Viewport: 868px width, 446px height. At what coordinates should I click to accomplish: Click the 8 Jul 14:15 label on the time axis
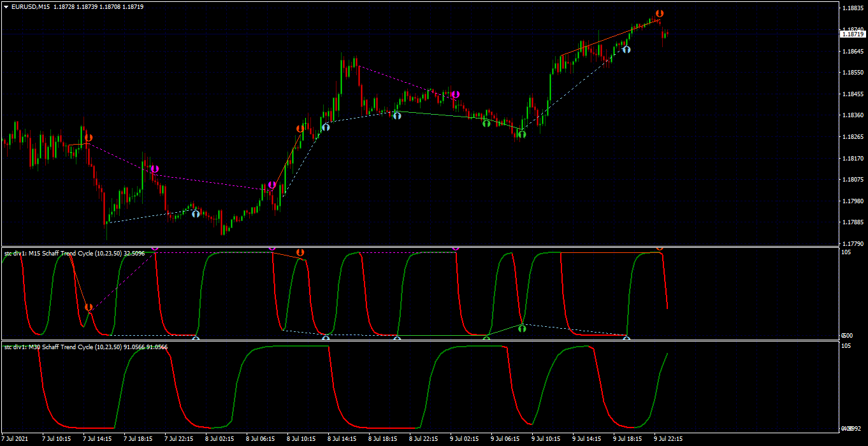click(x=342, y=439)
